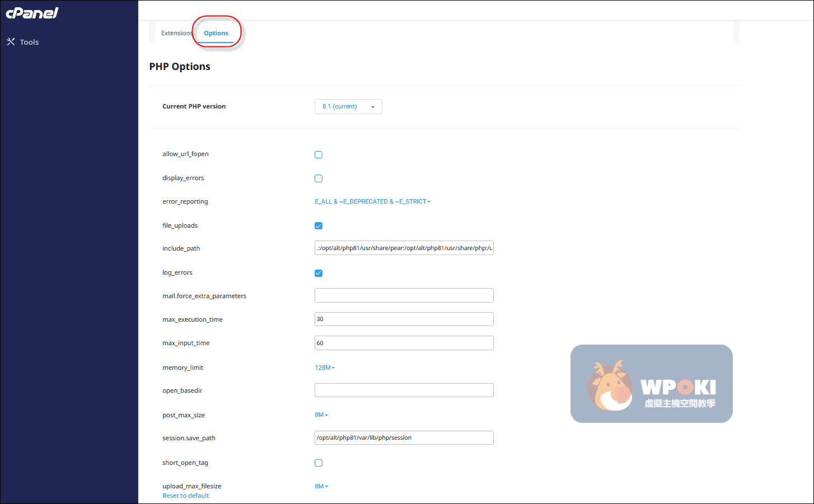
Task: Open the post_max_size dropdown
Action: point(321,415)
